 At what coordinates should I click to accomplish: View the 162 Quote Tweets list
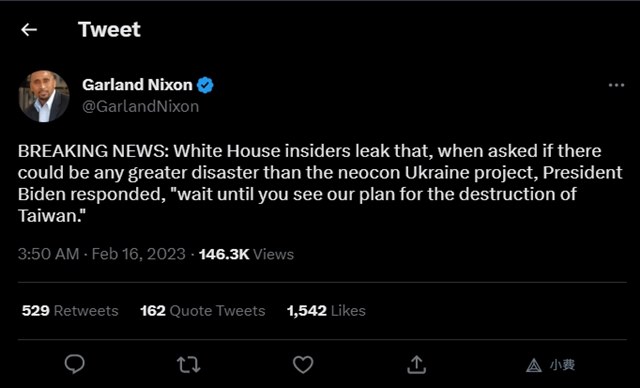pyautogui.click(x=203, y=311)
